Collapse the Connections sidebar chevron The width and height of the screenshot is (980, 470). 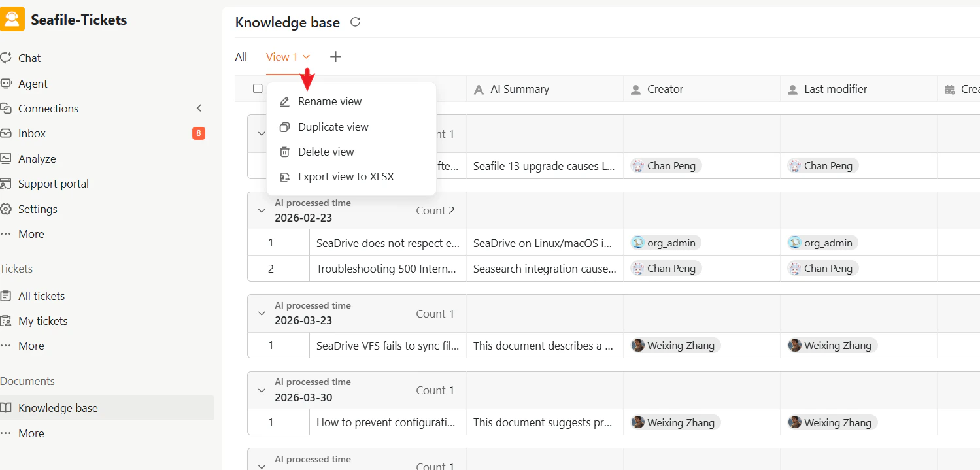point(199,109)
